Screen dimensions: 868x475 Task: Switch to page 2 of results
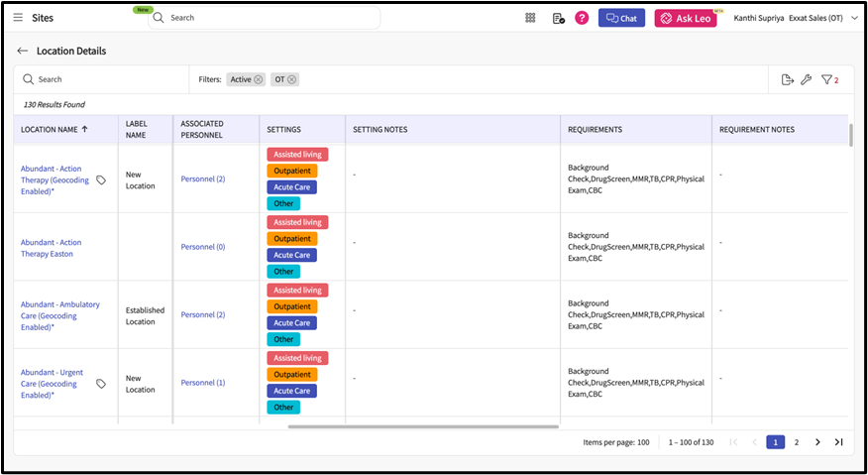(797, 442)
